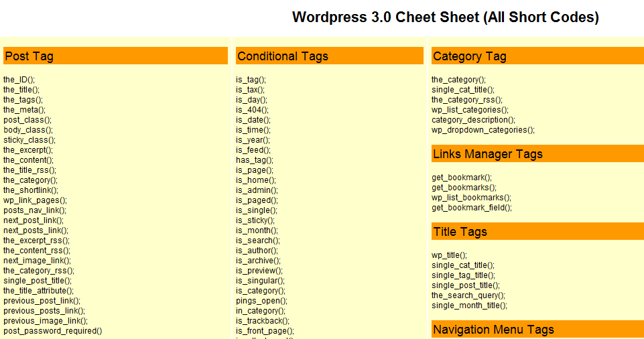
Task: Click the the_meta(); entry
Action: [x=25, y=110]
